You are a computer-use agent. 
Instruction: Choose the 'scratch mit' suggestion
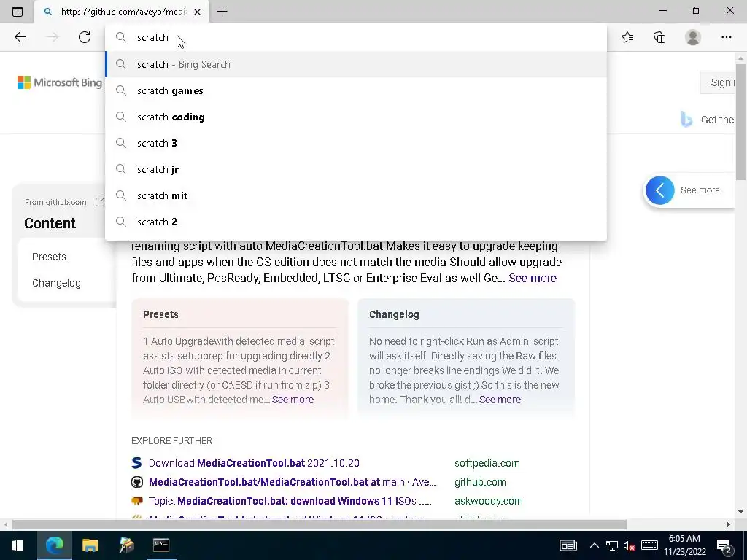356,195
